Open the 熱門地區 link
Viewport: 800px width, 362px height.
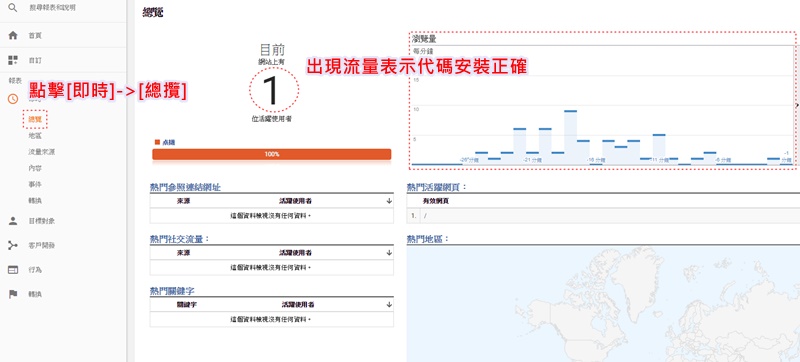click(429, 239)
